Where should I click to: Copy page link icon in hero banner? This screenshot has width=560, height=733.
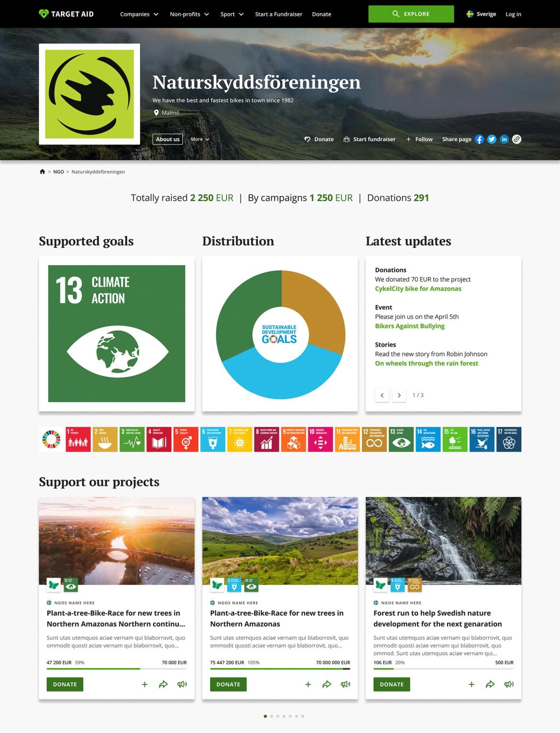(x=516, y=139)
